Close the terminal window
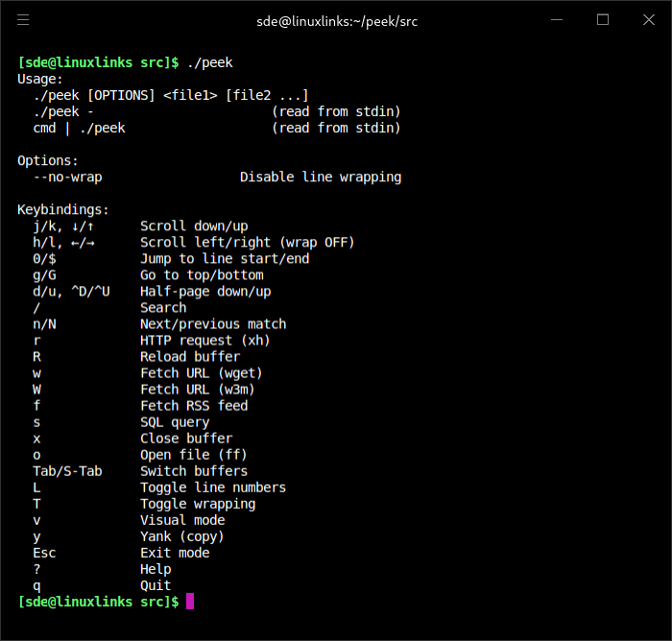This screenshot has height=641, width=672. pos(649,20)
